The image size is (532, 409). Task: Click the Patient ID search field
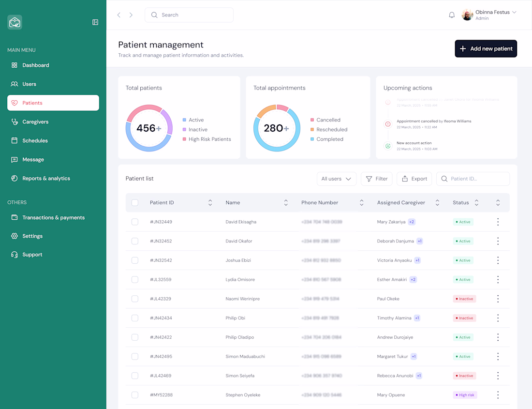473,179
